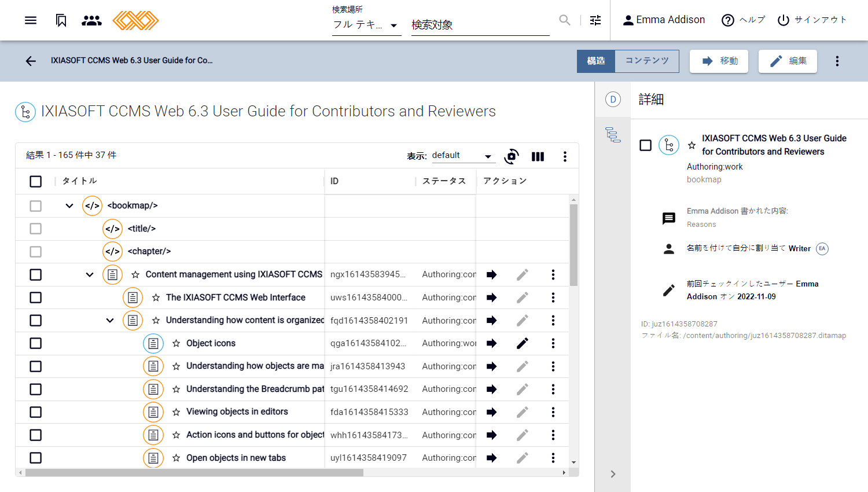
Task: Open Understanding how objects are managed topic
Action: [255, 366]
